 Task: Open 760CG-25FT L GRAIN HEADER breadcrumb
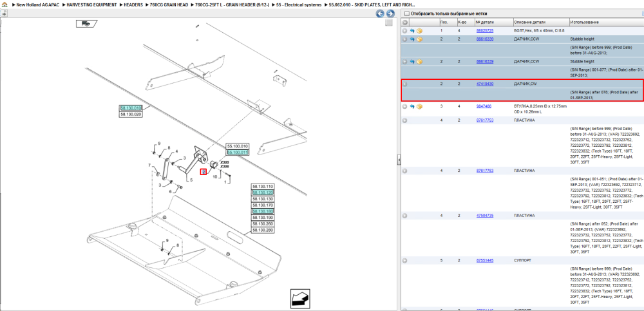tap(232, 5)
